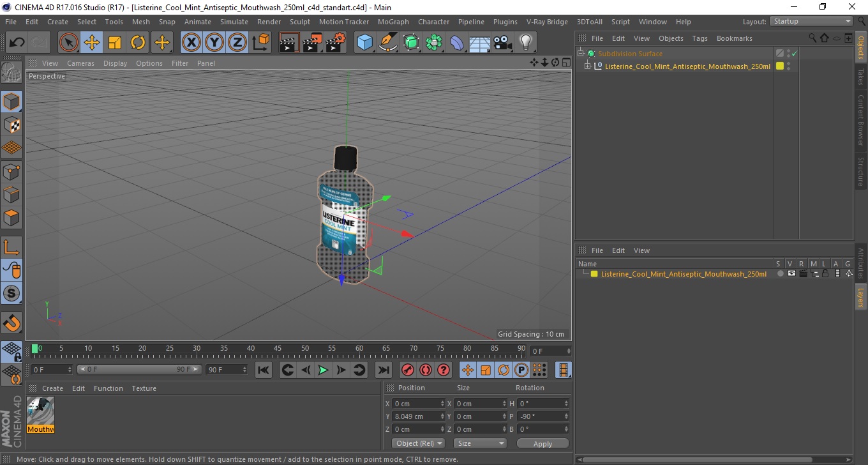This screenshot has width=868, height=465.
Task: Open Edit Render Settings icon
Action: click(335, 43)
